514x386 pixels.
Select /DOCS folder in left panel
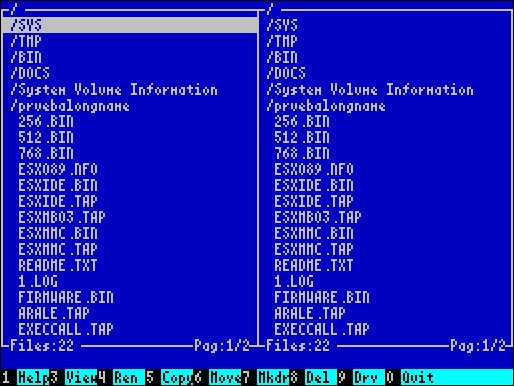30,73
